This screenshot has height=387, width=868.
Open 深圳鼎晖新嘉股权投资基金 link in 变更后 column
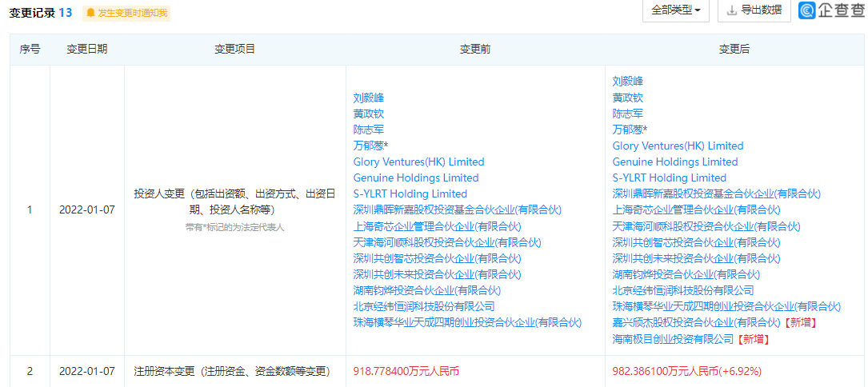click(x=716, y=193)
